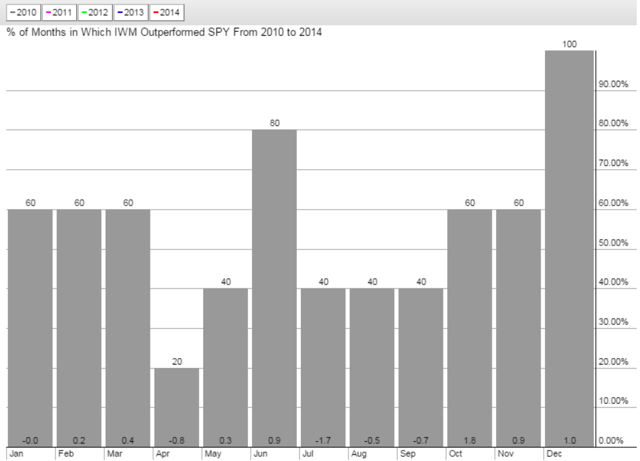Click the -0.0 value in January bar
This screenshot has height=461, width=640.
[30, 441]
